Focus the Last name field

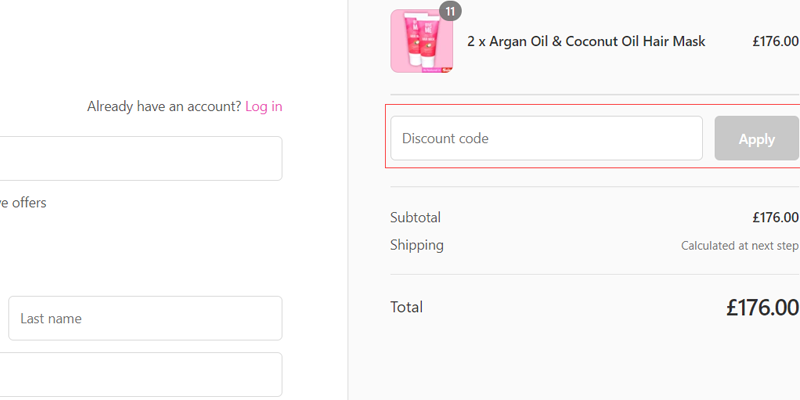[x=145, y=318]
